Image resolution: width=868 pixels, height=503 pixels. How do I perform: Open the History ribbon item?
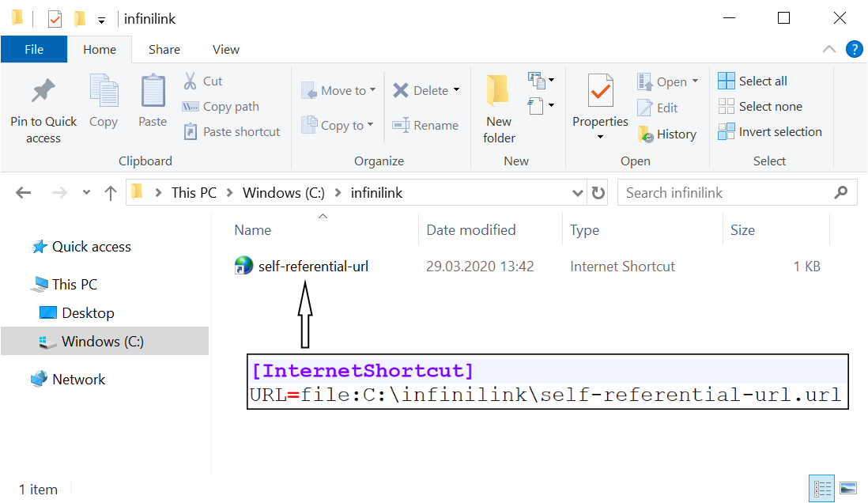666,134
